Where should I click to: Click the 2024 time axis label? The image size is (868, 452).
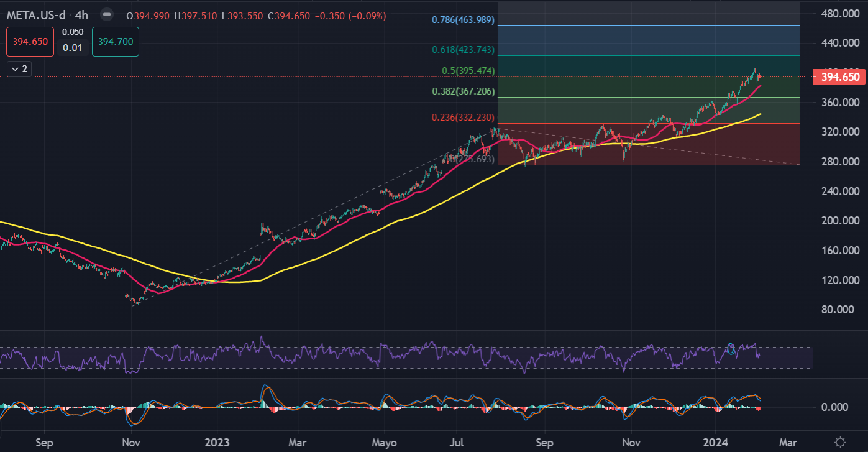(x=715, y=443)
